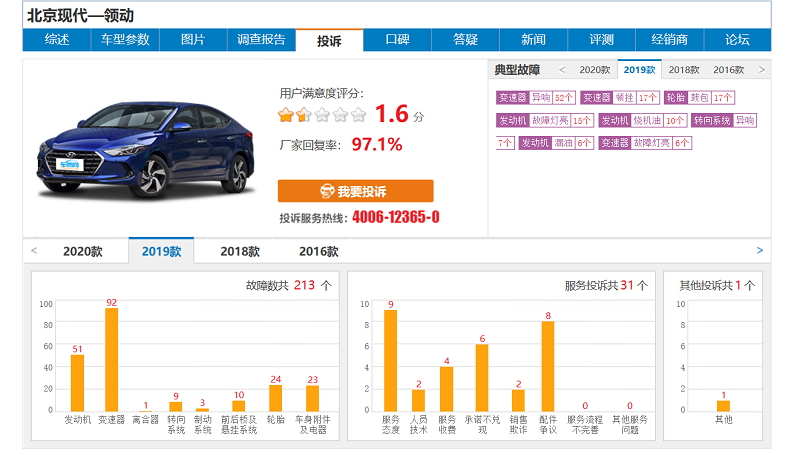Click the blue car thumbnail image
This screenshot has height=455, width=800.
(145, 149)
